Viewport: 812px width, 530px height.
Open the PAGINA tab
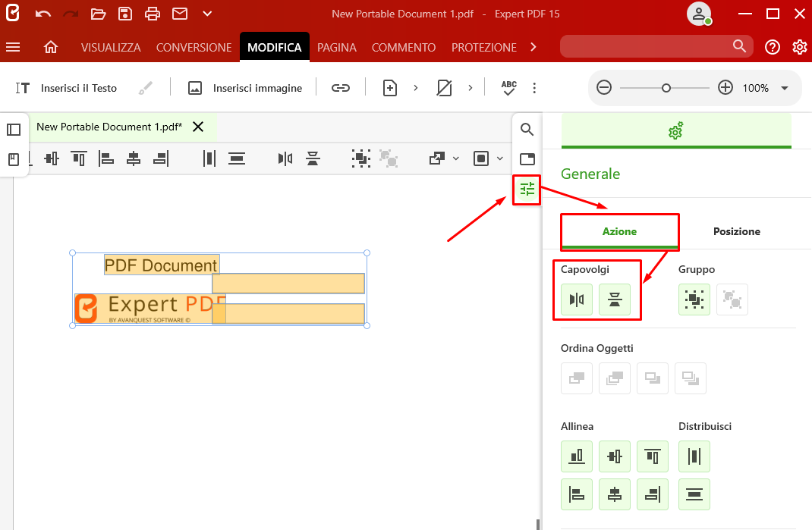337,48
